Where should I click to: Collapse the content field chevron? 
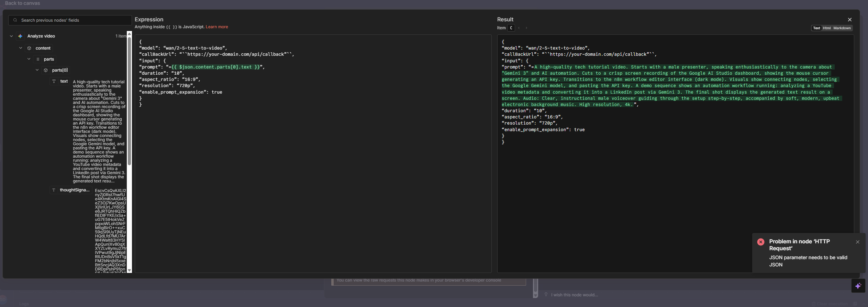pos(21,48)
